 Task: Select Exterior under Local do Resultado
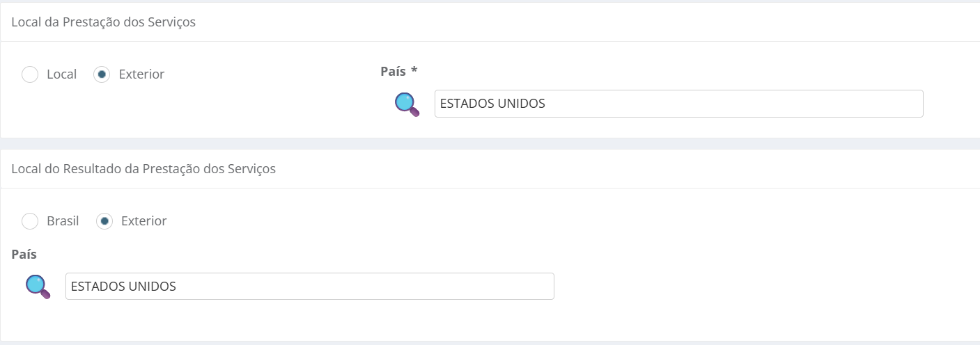pyautogui.click(x=104, y=221)
